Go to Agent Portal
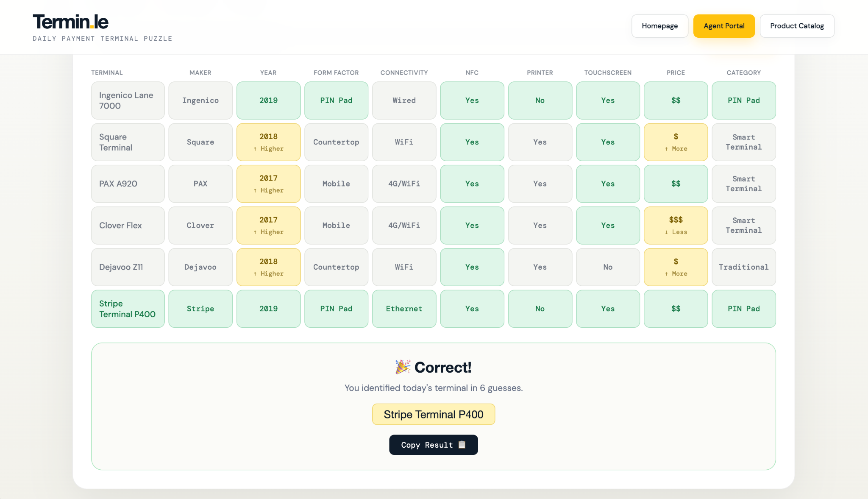This screenshot has width=868, height=499. point(724,26)
